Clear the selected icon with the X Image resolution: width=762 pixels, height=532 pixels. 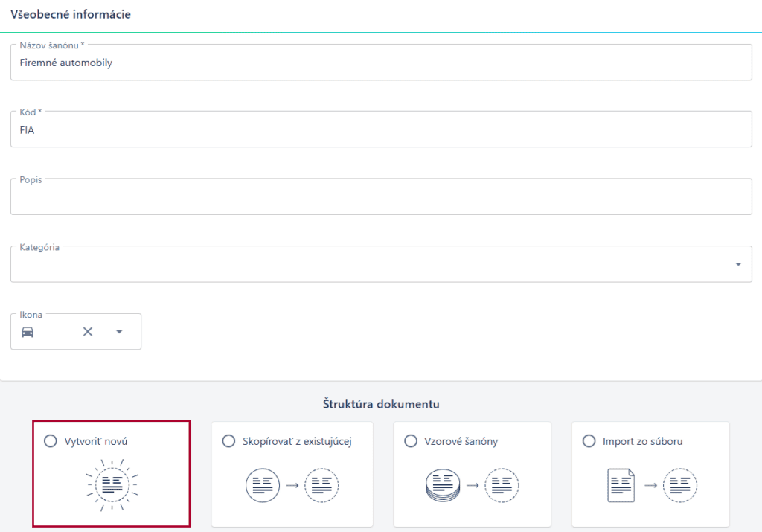88,332
